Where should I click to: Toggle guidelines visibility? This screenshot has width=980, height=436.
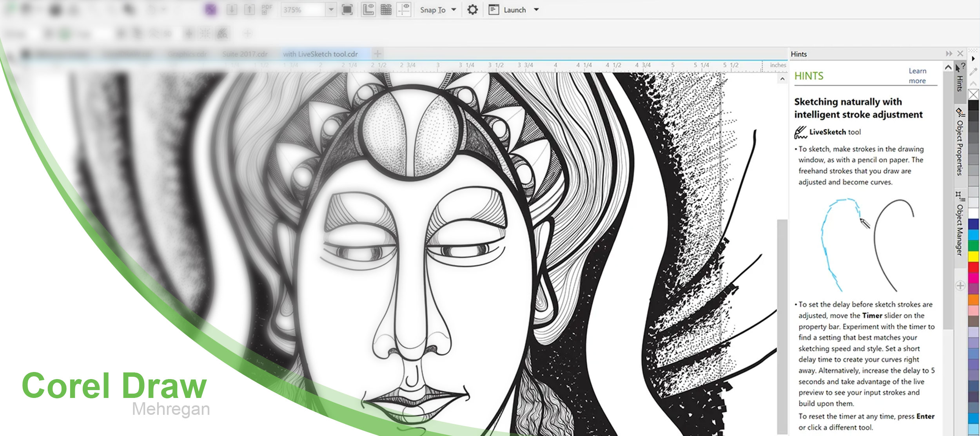(405, 10)
